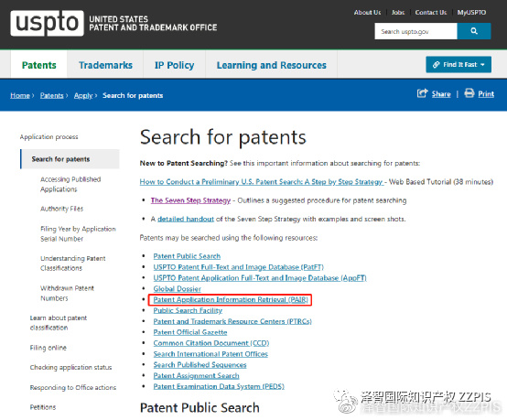Open Filing online in the sidebar
The image size is (507, 420).
point(49,348)
